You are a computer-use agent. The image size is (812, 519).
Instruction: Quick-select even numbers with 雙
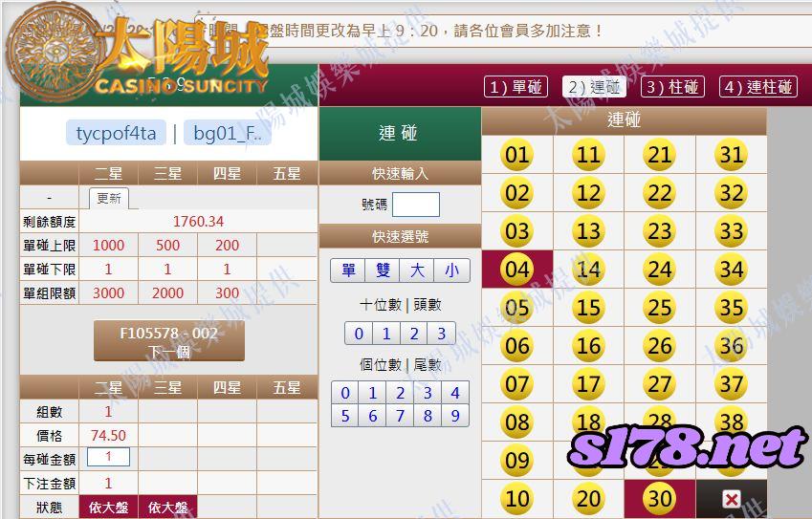tap(383, 270)
